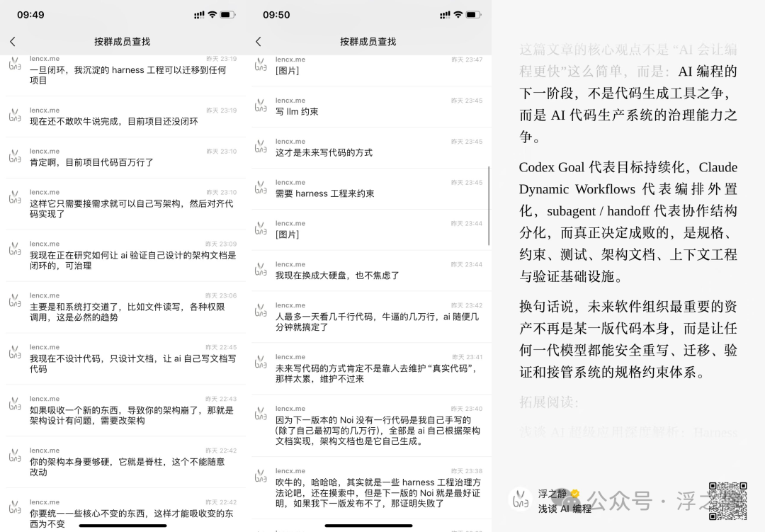Tap the avatar beside '需要 harness 工程来约束'
Viewport: 765px width, 532px height.
pyautogui.click(x=261, y=188)
